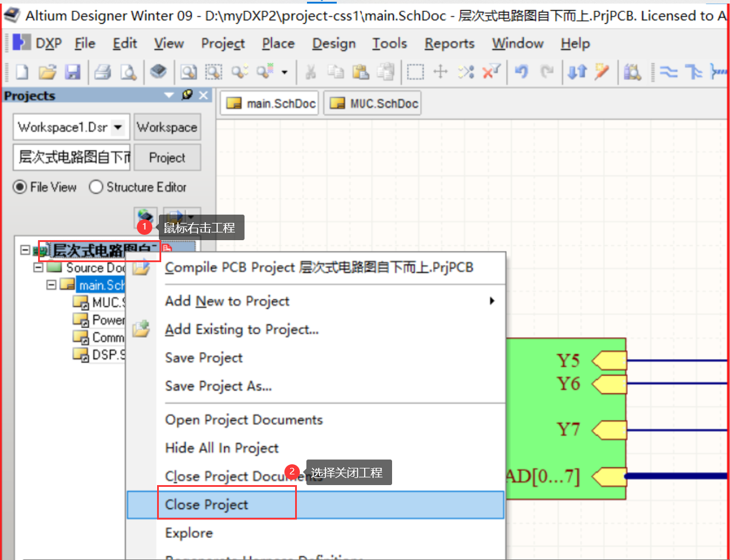Open the Reports menu
730x560 pixels.
(450, 43)
